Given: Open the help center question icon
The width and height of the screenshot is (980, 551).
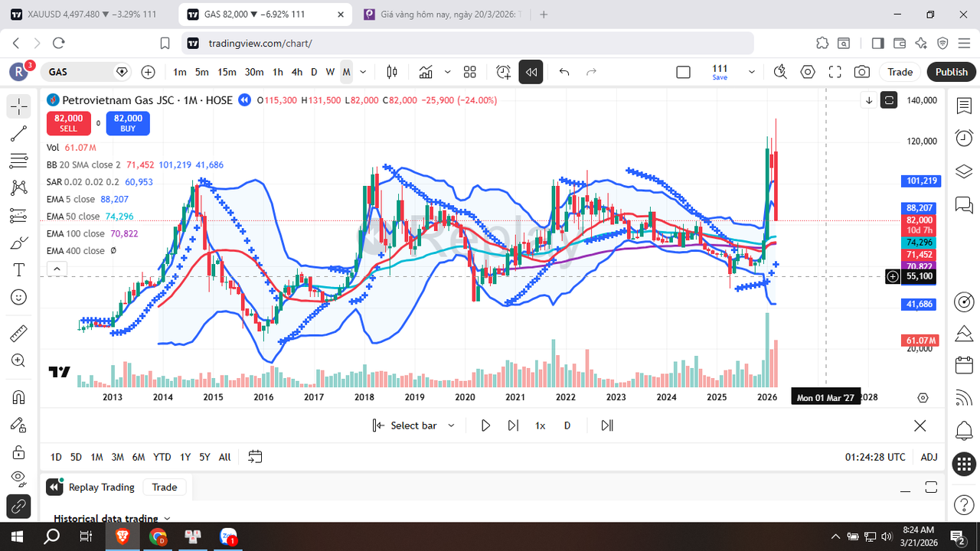Looking at the screenshot, I should 964,505.
